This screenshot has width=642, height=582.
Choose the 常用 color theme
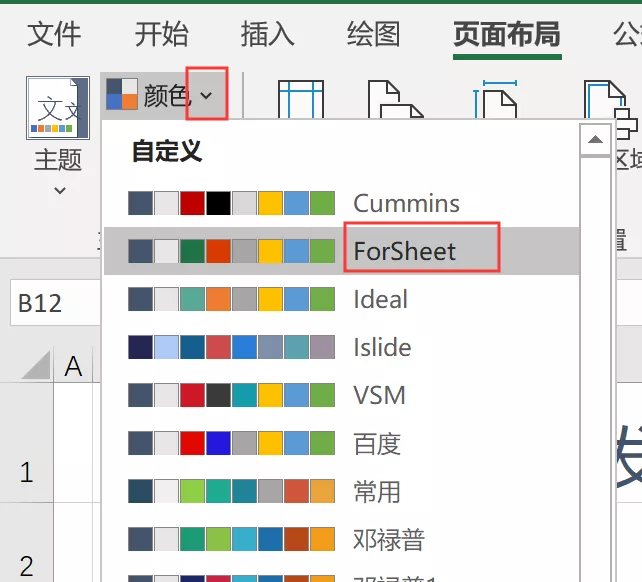click(x=341, y=491)
